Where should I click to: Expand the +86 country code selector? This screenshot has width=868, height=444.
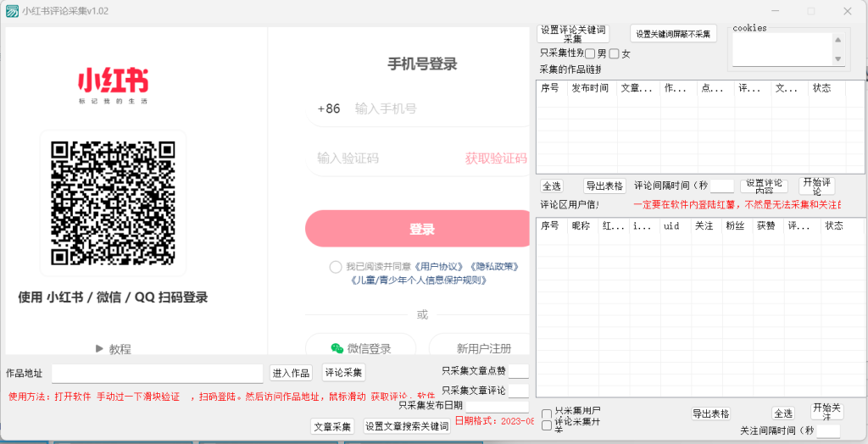point(329,108)
